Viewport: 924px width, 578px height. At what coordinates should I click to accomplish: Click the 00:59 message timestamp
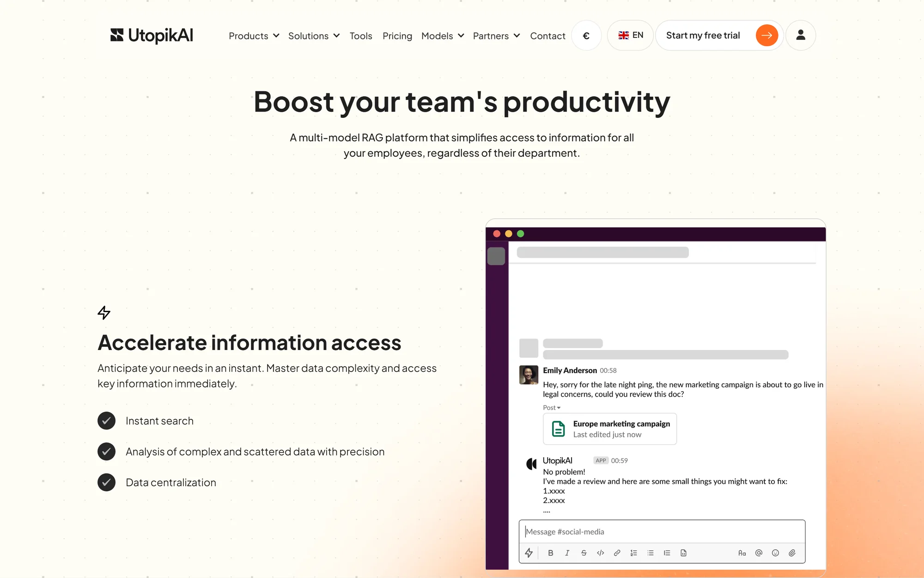[x=619, y=461]
